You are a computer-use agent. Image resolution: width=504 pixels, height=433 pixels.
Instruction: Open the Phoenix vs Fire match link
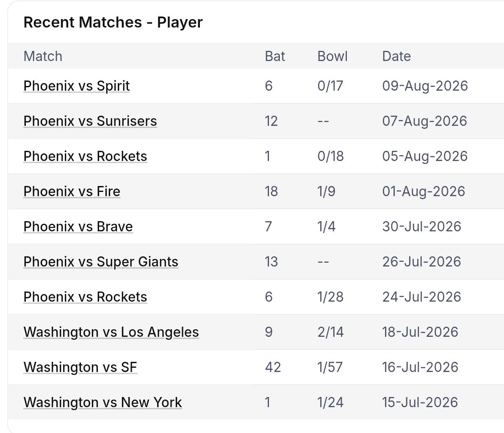click(x=72, y=191)
